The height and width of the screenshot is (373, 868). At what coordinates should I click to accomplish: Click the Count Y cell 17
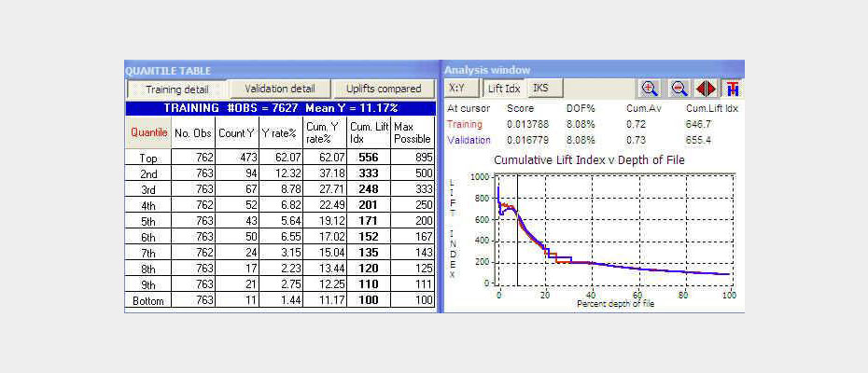click(x=237, y=269)
